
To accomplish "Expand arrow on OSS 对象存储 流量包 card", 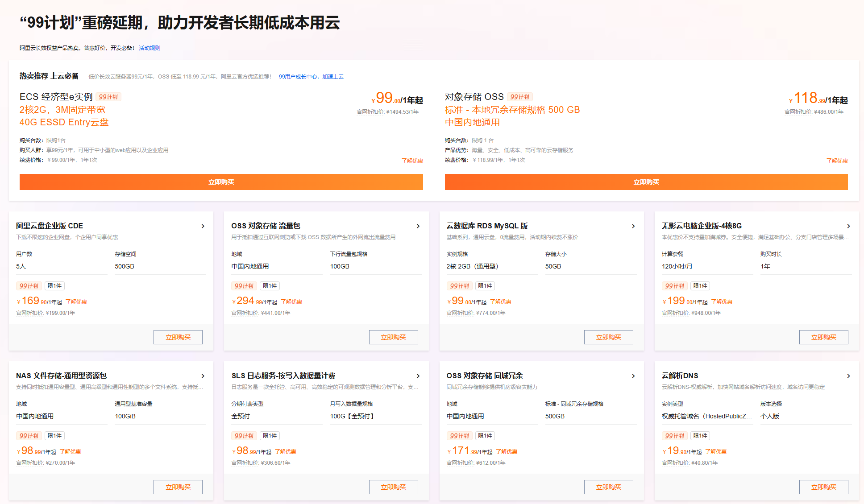I will tap(418, 226).
